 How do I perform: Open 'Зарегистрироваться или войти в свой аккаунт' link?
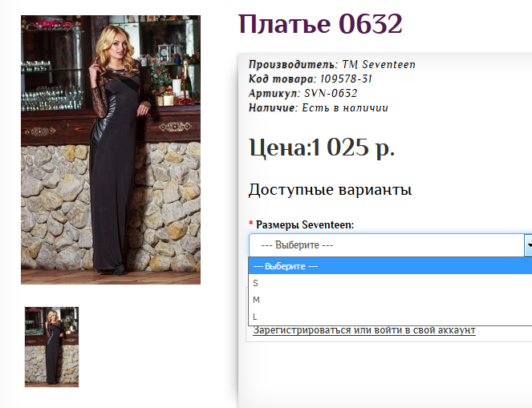tap(363, 330)
